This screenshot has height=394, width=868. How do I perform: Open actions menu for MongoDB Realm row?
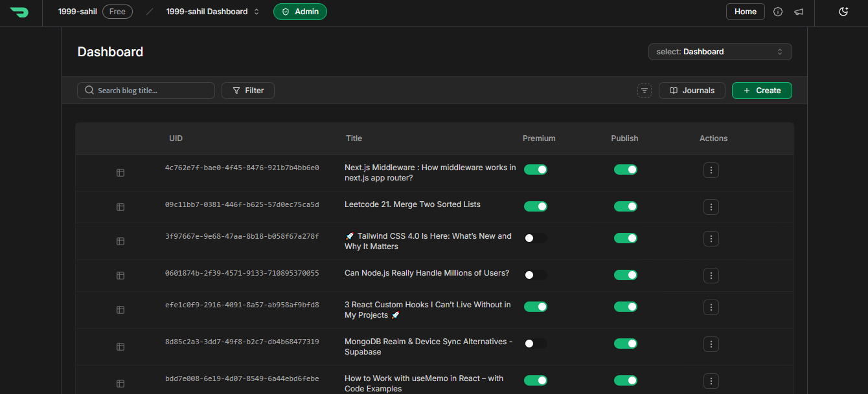click(711, 344)
